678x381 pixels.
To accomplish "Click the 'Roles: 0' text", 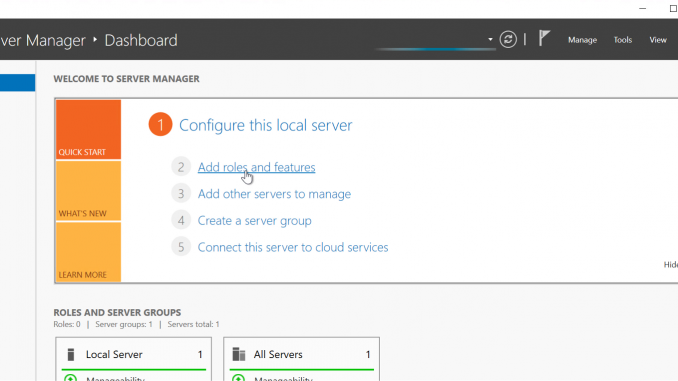I will (x=67, y=324).
